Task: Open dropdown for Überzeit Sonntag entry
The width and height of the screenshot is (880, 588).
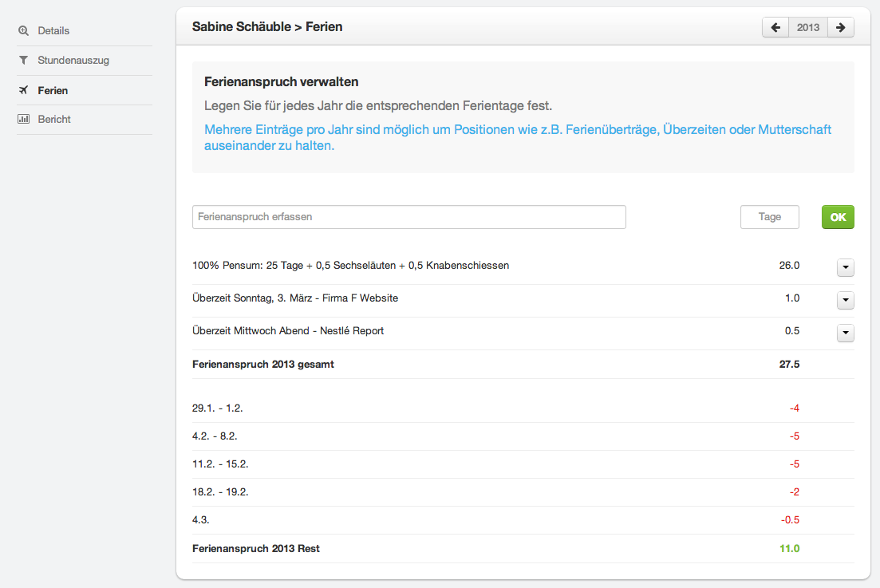Action: point(845,300)
